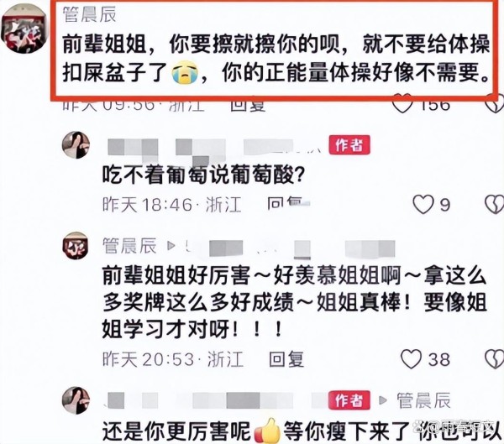The width and height of the screenshot is (504, 444).
Task: Like the grapes reply with 9 likes
Action: 423,204
